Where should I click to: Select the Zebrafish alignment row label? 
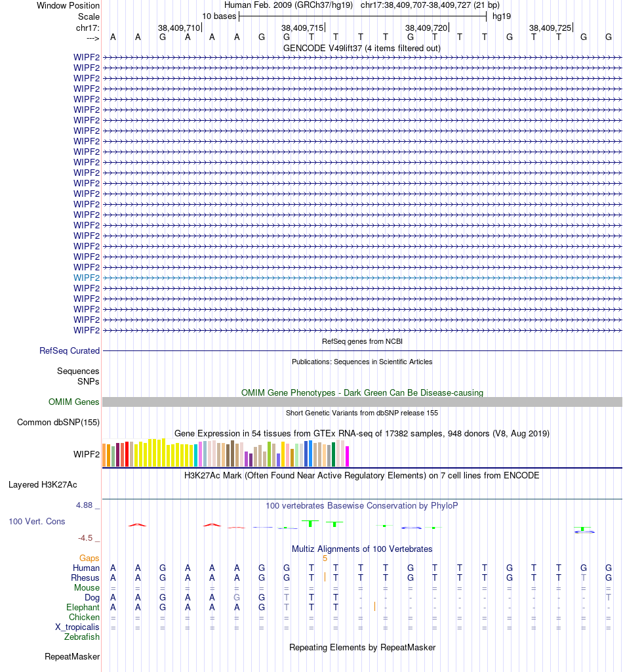point(82,637)
